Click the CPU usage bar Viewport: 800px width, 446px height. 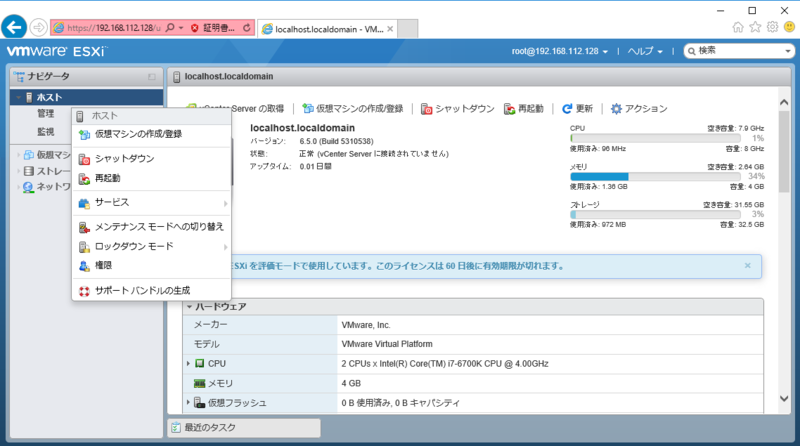655,138
